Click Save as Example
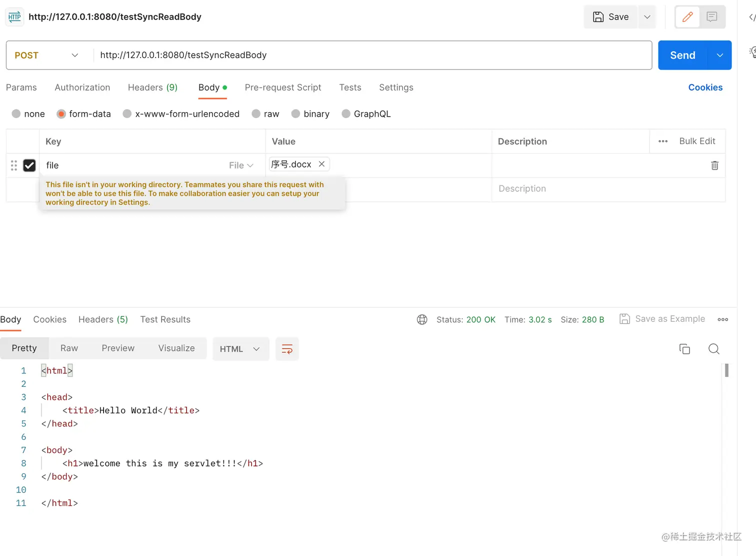 click(662, 319)
